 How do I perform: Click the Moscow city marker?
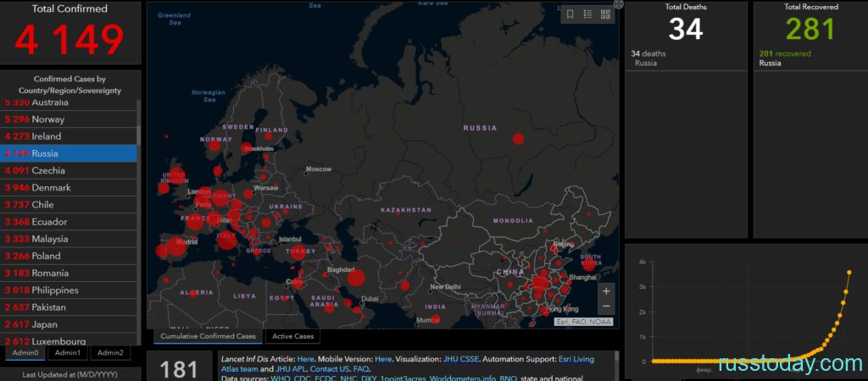pyautogui.click(x=306, y=174)
